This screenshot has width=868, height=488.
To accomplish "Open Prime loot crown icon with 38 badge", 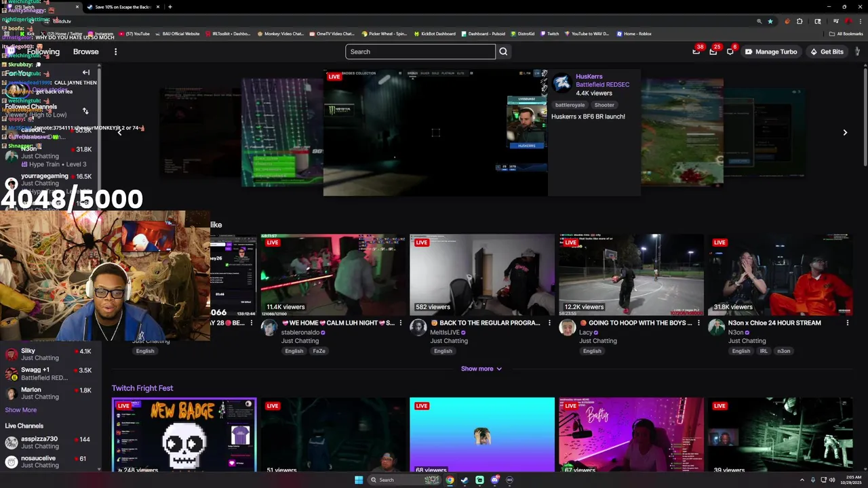I will 696,52.
